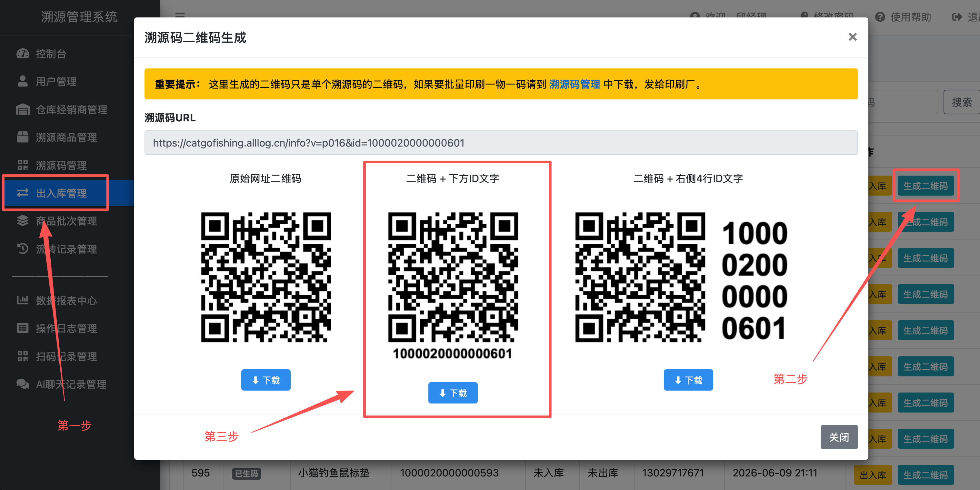Click the date 2026-06-09 21:11 in the table
Viewport: 980px width, 490px height.
click(775, 473)
